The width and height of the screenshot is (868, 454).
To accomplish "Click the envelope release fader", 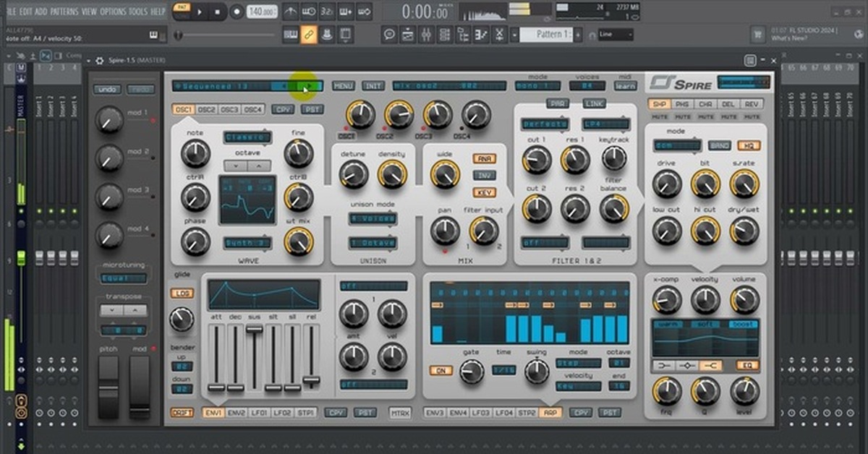I will 311,380.
